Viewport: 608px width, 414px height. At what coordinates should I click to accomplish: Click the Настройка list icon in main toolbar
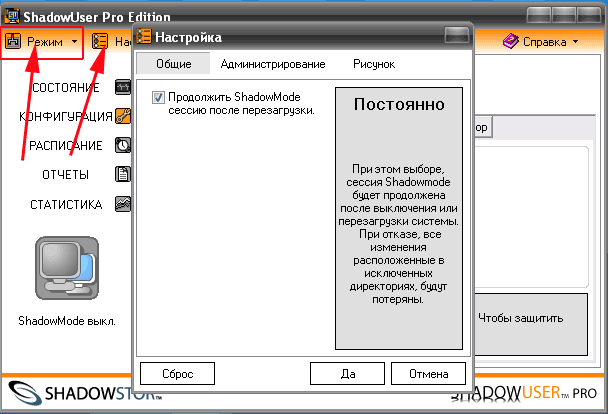coord(100,41)
